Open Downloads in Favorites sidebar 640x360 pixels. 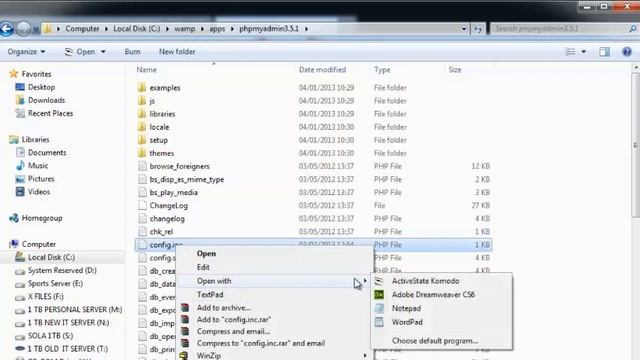46,100
